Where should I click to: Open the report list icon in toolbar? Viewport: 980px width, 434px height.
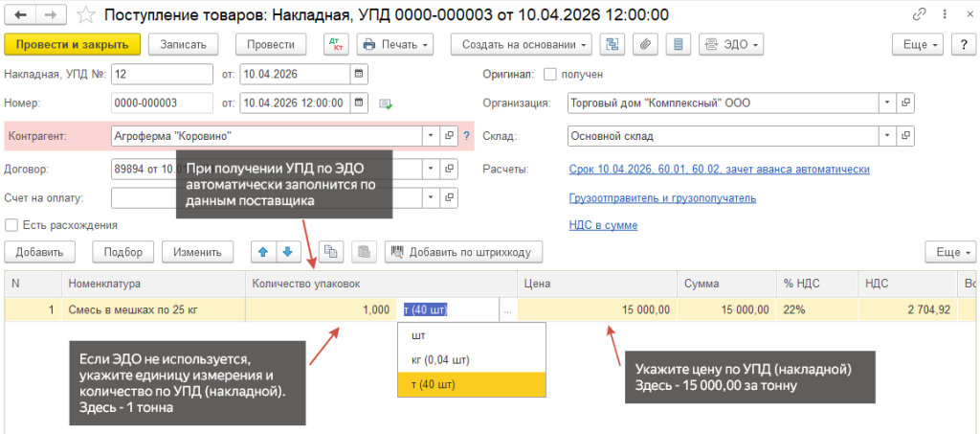click(x=679, y=44)
